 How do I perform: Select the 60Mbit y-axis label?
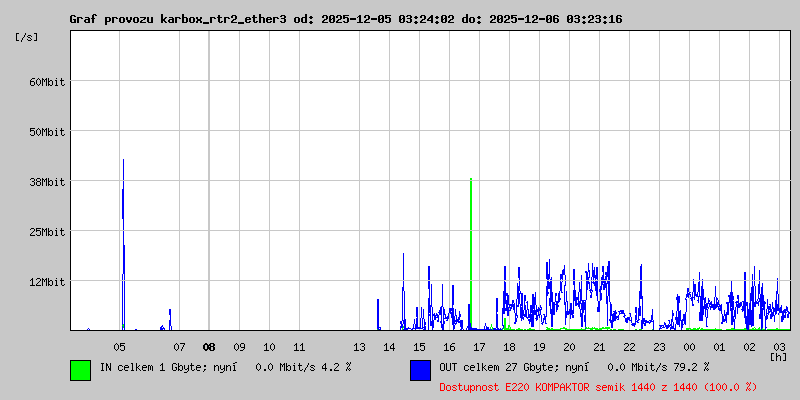[47, 82]
